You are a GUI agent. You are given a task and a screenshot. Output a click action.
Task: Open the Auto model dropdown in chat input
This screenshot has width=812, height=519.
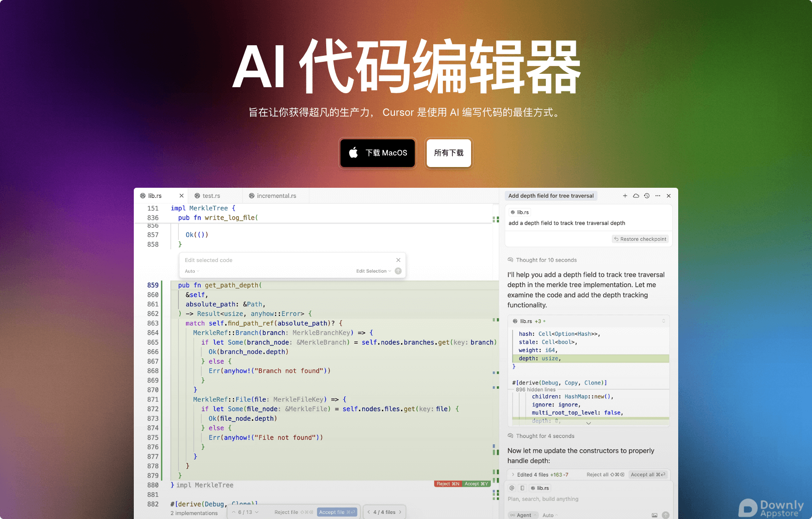click(550, 515)
